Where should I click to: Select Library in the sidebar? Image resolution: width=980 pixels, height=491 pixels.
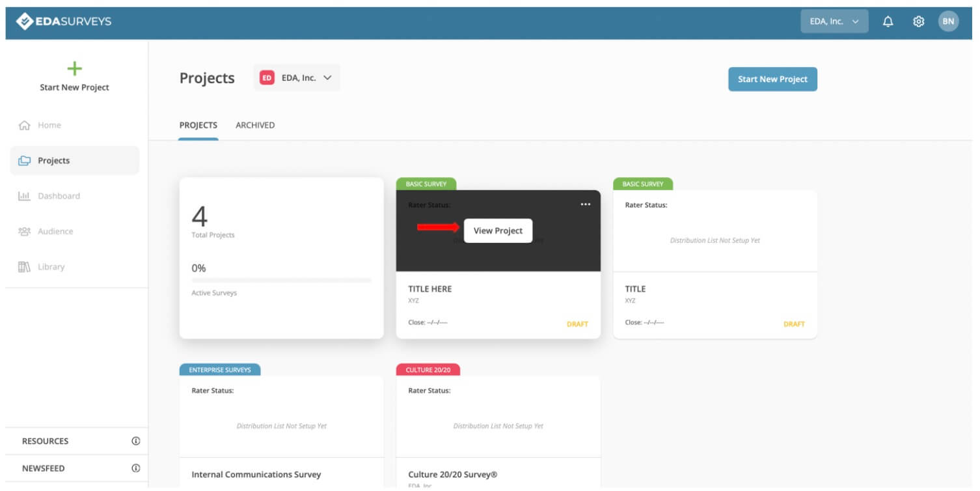point(75,267)
